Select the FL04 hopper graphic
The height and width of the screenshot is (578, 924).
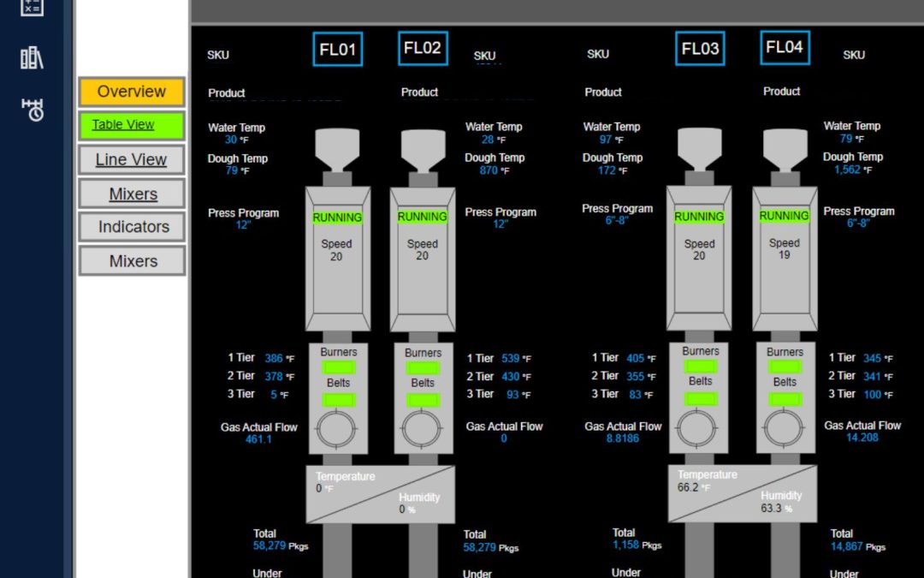click(x=785, y=151)
